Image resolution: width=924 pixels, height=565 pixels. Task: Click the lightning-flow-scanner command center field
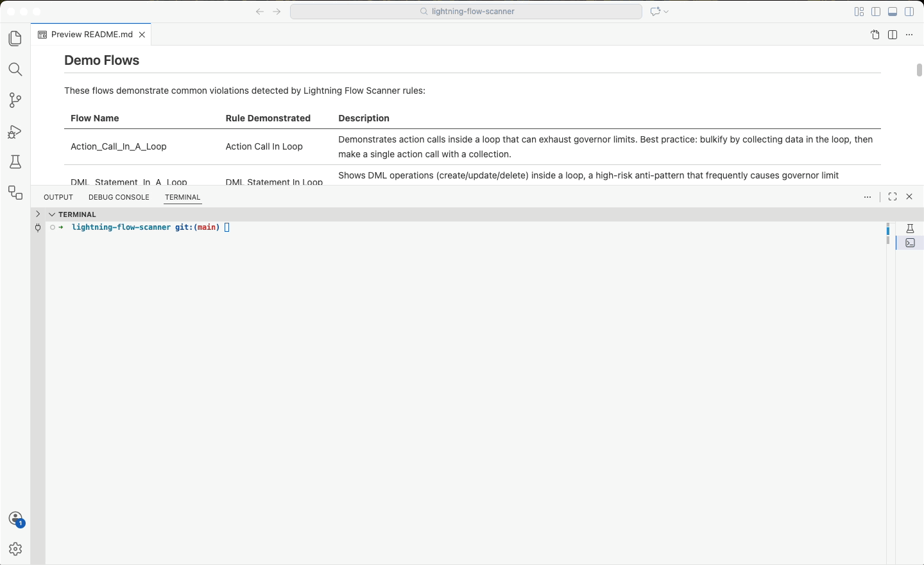coord(466,11)
